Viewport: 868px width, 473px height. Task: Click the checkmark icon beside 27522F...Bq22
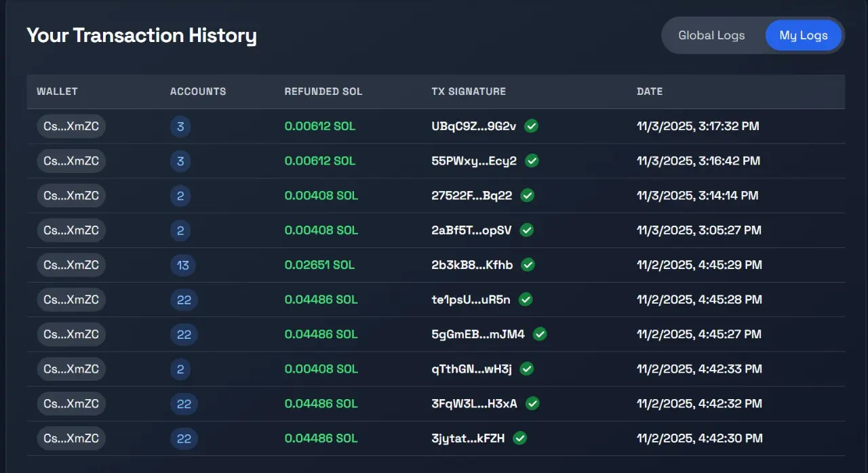coord(527,195)
